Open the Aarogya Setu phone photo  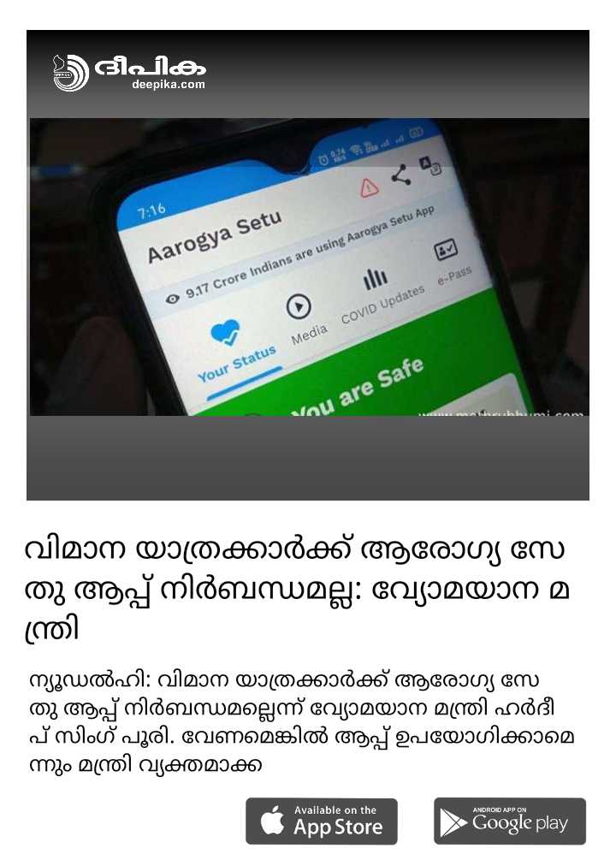(308, 267)
